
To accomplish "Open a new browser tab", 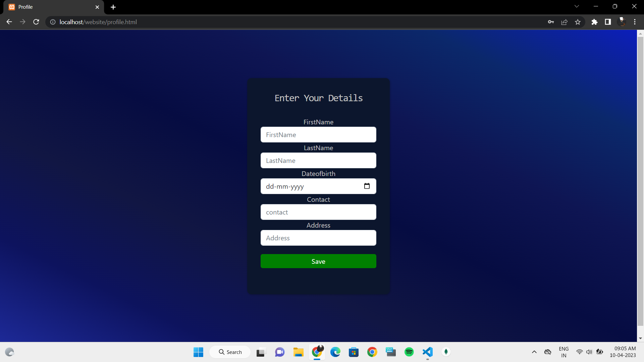I will point(113,7).
